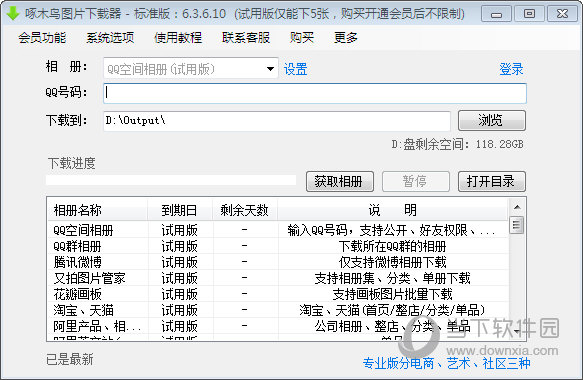Select the 又拍图片管家 row
The image size is (583, 380).
coord(278,278)
